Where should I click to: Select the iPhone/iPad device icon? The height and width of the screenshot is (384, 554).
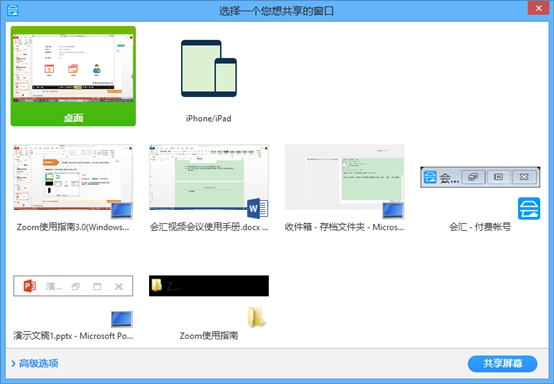pos(209,69)
